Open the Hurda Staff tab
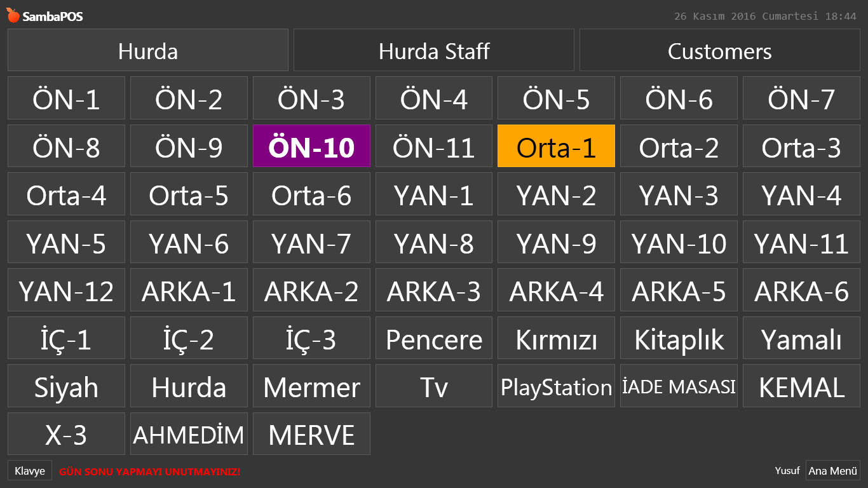The image size is (868, 488). [433, 51]
